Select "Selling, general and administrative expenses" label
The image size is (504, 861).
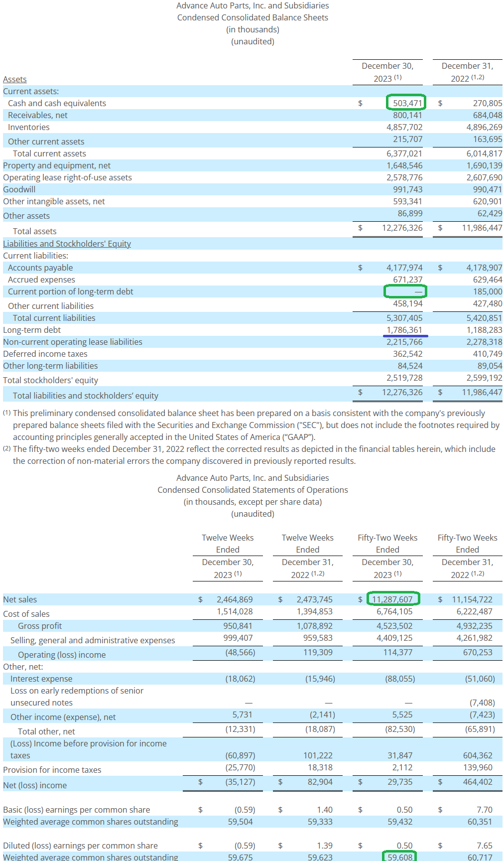93,640
